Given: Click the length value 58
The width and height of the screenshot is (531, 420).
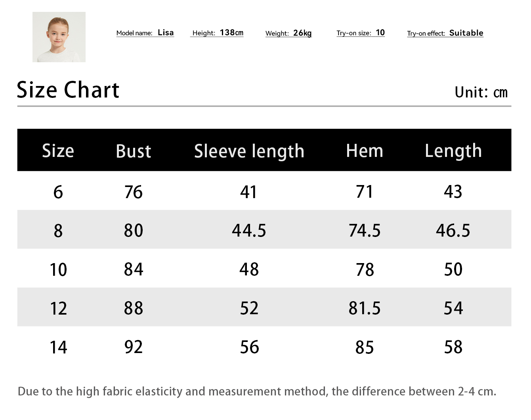Looking at the screenshot, I should click(x=453, y=347).
